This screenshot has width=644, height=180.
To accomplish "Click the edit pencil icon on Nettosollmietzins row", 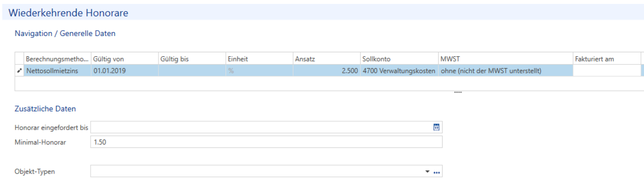I will tap(20, 71).
